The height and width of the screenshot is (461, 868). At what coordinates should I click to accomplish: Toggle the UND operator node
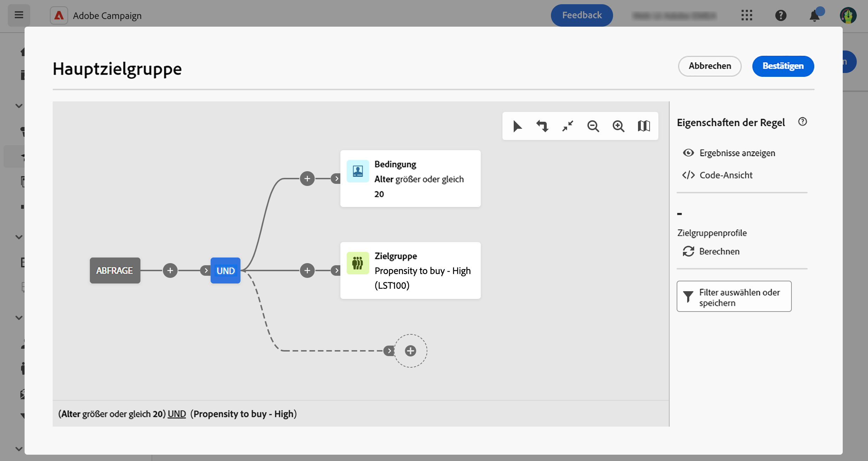pos(225,270)
